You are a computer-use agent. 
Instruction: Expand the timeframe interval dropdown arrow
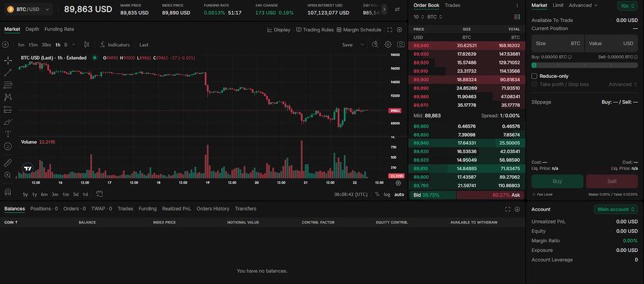tap(73, 44)
